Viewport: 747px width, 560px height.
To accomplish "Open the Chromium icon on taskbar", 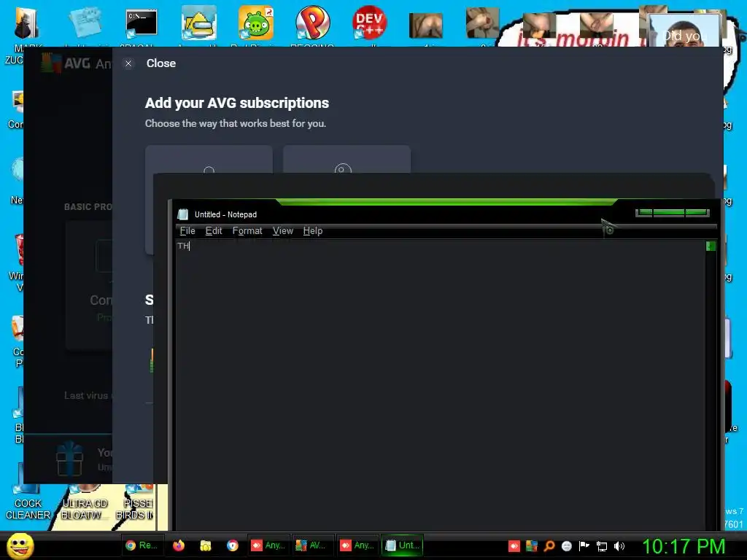I will pyautogui.click(x=233, y=545).
